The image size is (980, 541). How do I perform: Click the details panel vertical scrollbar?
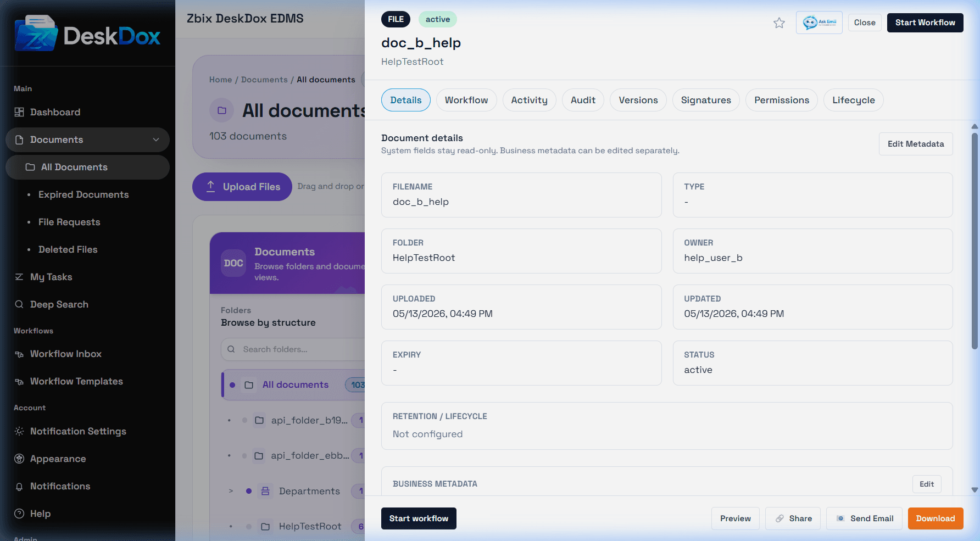click(975, 240)
